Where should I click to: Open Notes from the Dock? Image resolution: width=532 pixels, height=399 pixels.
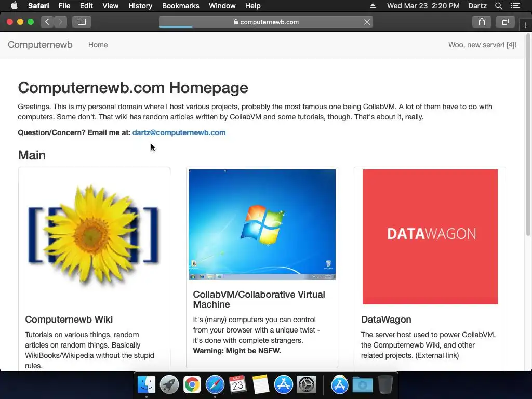[261, 384]
